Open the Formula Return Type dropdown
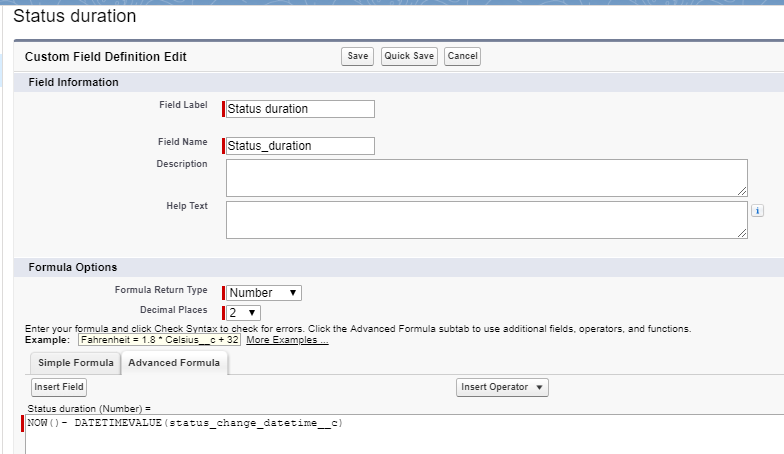 (x=263, y=293)
